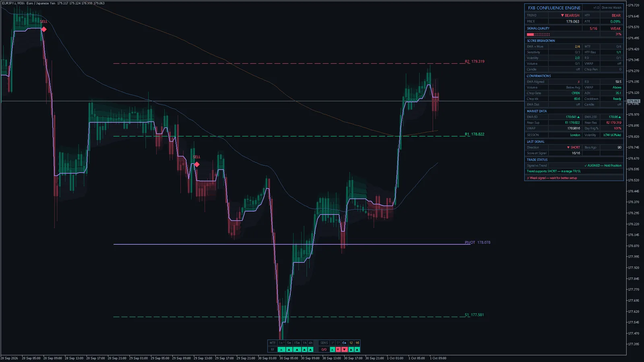Click the Near Res R2 179.319 value

(613, 123)
